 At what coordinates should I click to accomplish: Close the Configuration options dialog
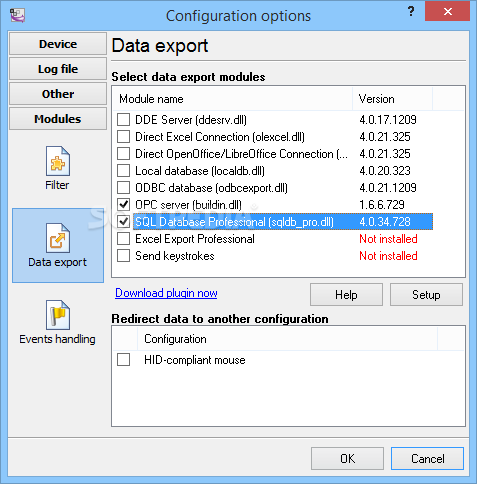click(x=448, y=12)
